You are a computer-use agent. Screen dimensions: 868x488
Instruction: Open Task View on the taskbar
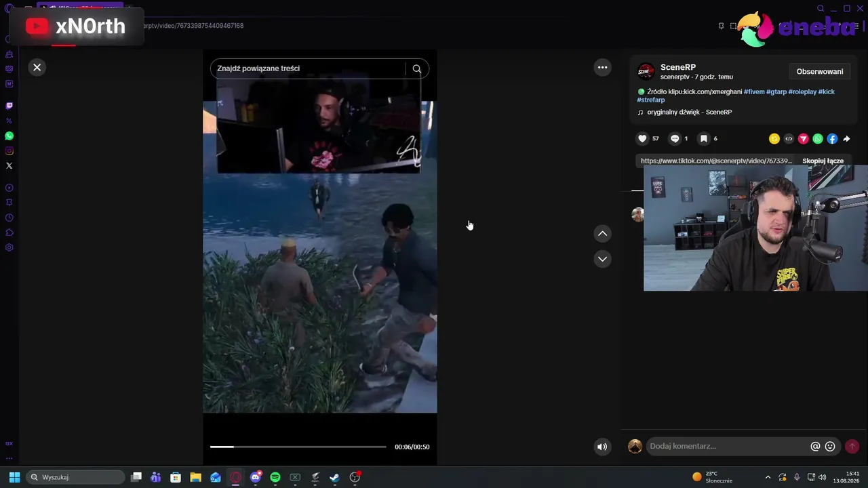click(136, 477)
